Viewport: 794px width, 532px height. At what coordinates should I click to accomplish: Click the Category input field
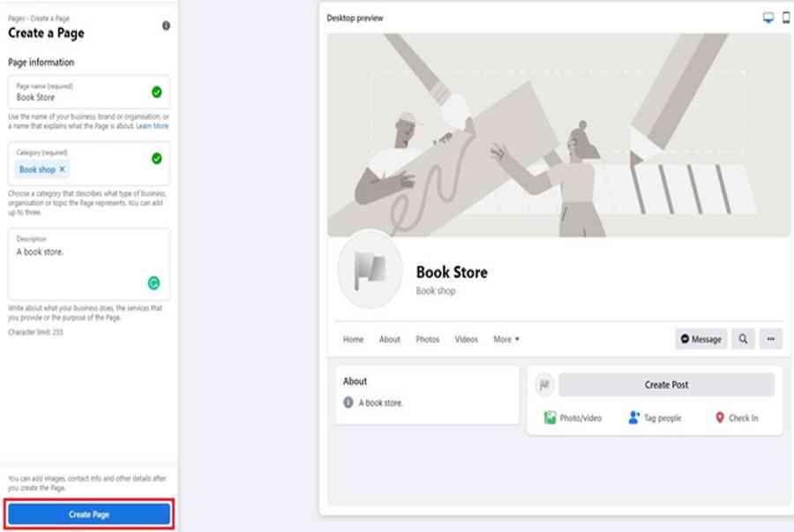coord(89,163)
